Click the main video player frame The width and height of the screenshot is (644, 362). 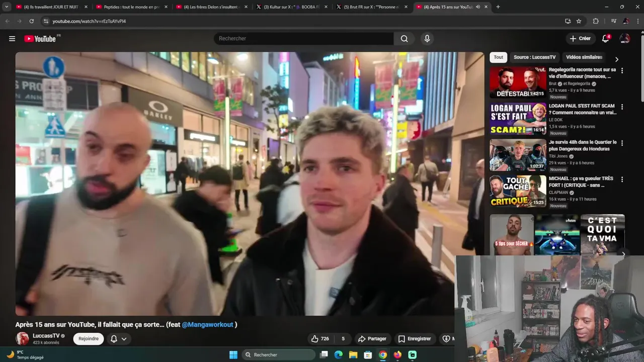pyautogui.click(x=250, y=184)
